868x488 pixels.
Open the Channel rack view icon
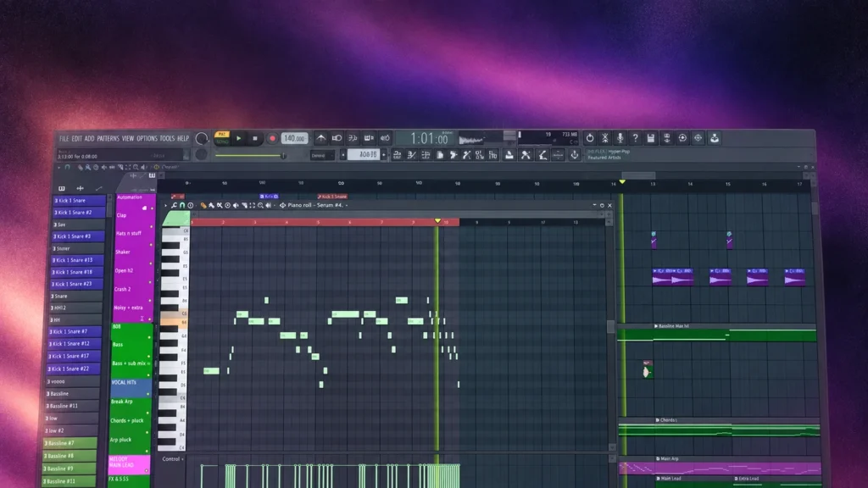tap(426, 156)
